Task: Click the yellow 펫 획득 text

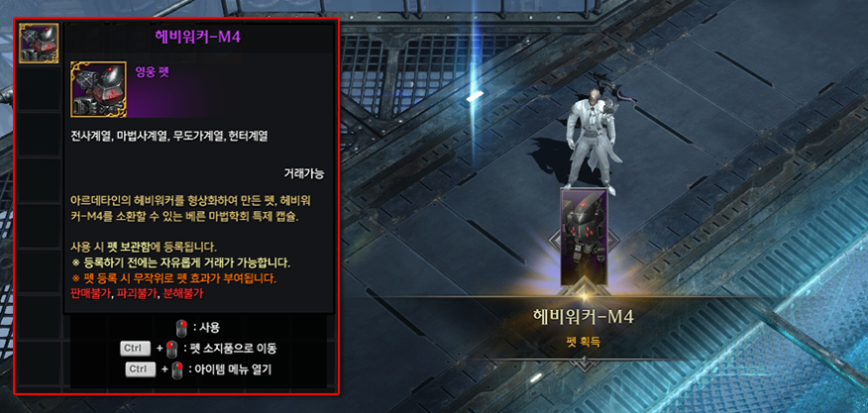Action: (583, 344)
